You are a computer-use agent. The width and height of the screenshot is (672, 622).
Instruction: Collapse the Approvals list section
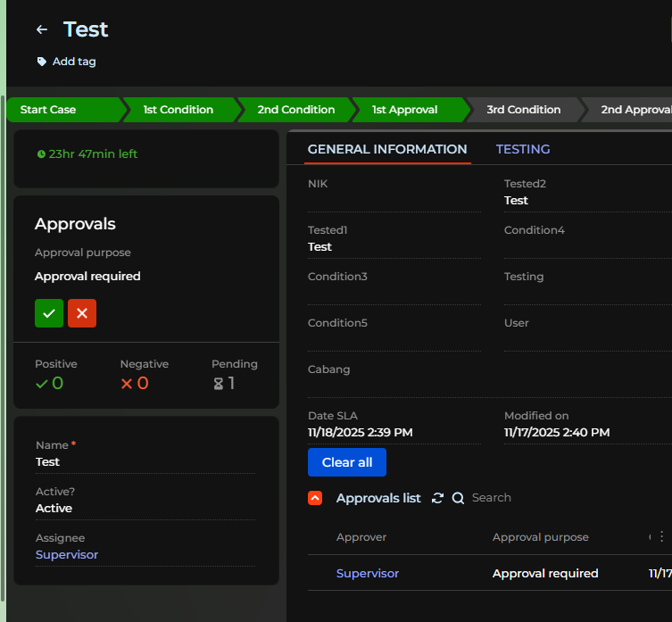(315, 498)
